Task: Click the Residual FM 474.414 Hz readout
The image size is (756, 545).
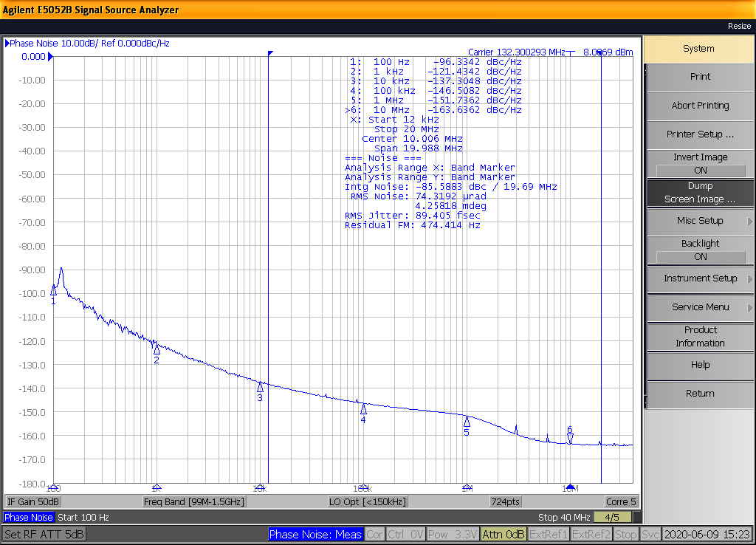Action: pyautogui.click(x=412, y=225)
